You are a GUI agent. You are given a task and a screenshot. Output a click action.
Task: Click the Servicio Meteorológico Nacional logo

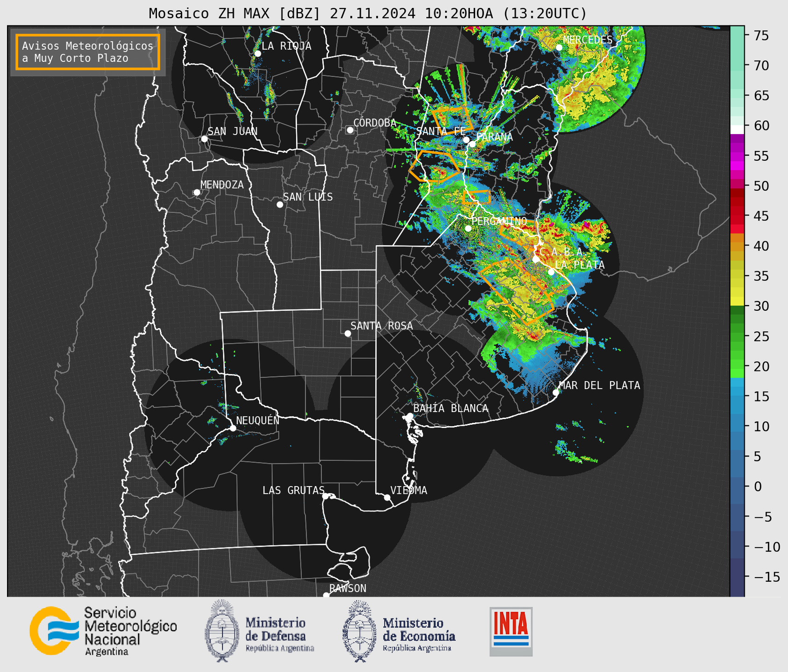pos(103,631)
